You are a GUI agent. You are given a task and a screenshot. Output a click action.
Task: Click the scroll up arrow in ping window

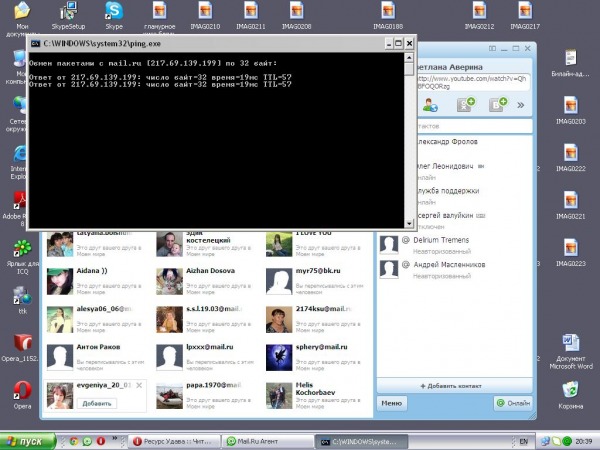click(409, 58)
